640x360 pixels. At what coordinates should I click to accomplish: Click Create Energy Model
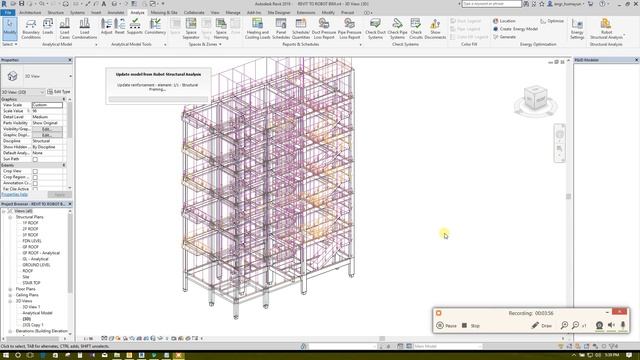click(515, 29)
